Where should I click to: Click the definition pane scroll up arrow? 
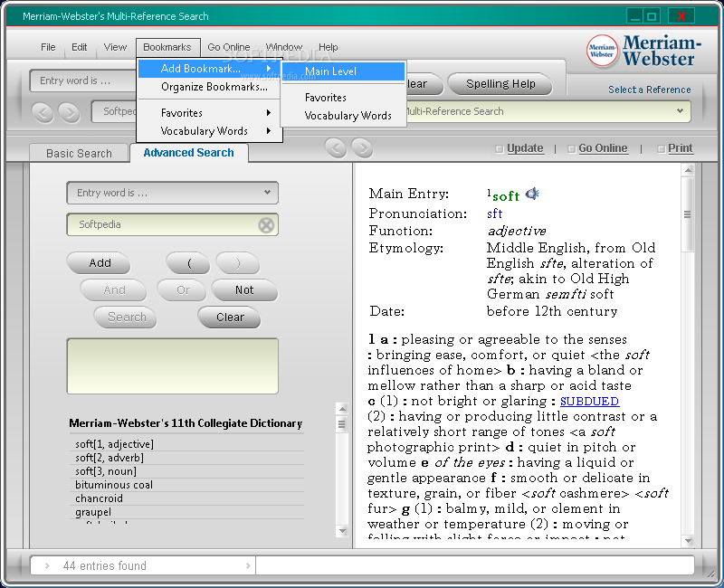point(688,170)
